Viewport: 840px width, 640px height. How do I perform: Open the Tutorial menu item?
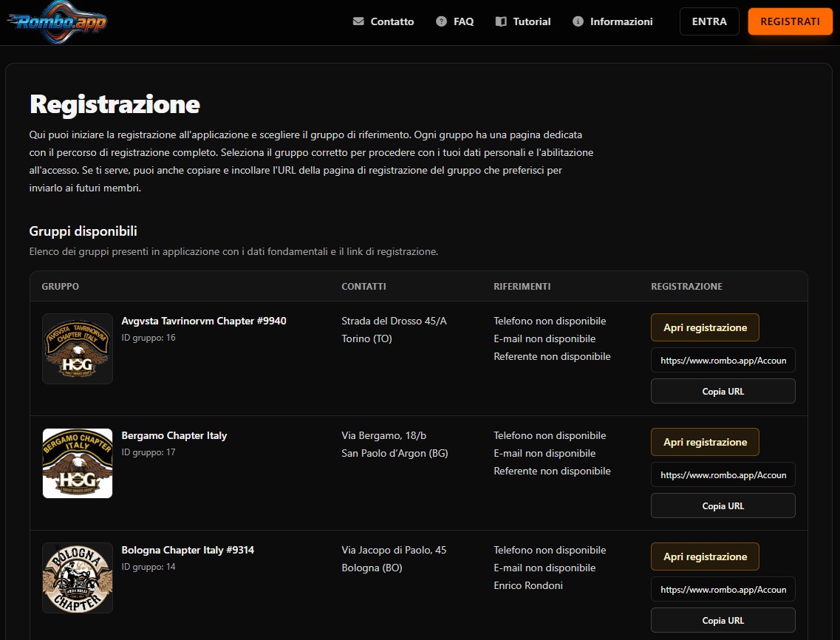pyautogui.click(x=523, y=21)
